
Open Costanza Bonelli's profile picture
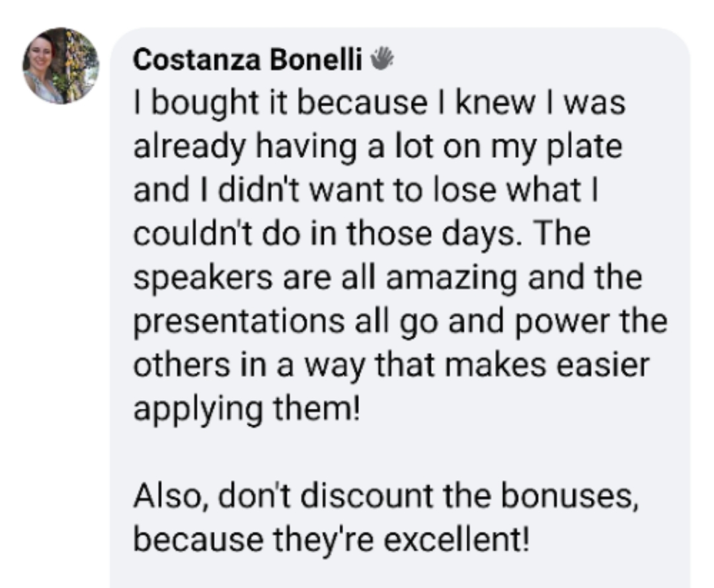point(60,65)
